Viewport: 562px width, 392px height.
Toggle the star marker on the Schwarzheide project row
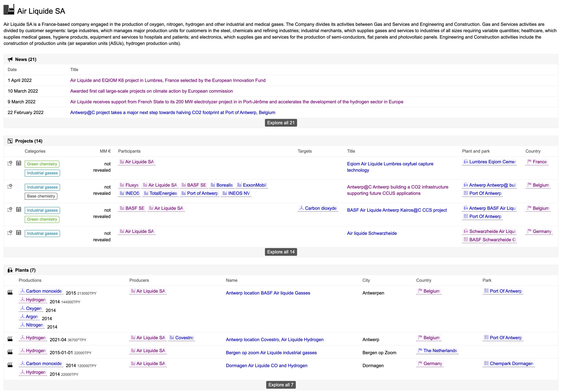coord(10,233)
